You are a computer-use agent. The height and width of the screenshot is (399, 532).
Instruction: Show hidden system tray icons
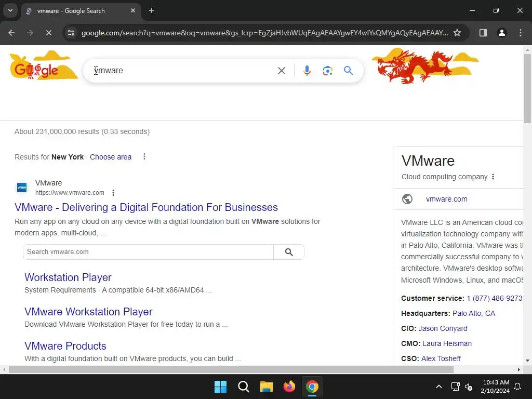click(x=438, y=387)
